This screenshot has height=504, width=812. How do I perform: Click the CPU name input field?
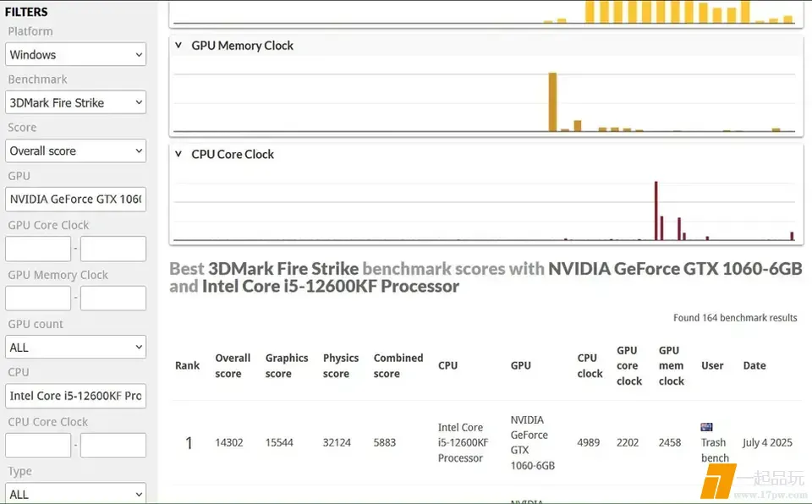click(75, 396)
